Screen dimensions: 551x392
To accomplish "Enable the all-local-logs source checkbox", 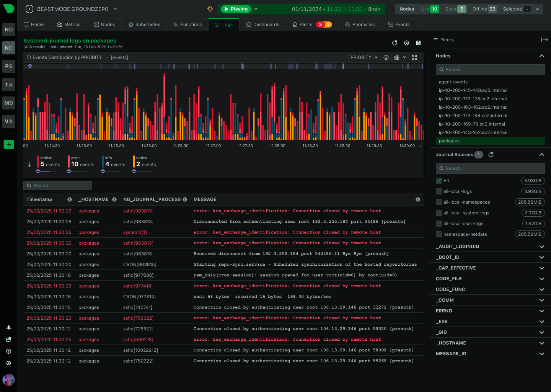I will click(x=438, y=191).
